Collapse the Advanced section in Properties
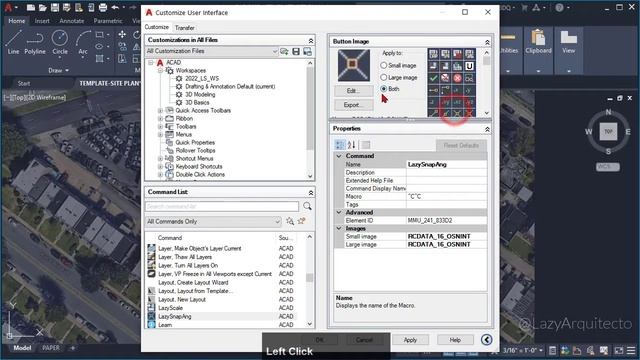 tap(339, 212)
